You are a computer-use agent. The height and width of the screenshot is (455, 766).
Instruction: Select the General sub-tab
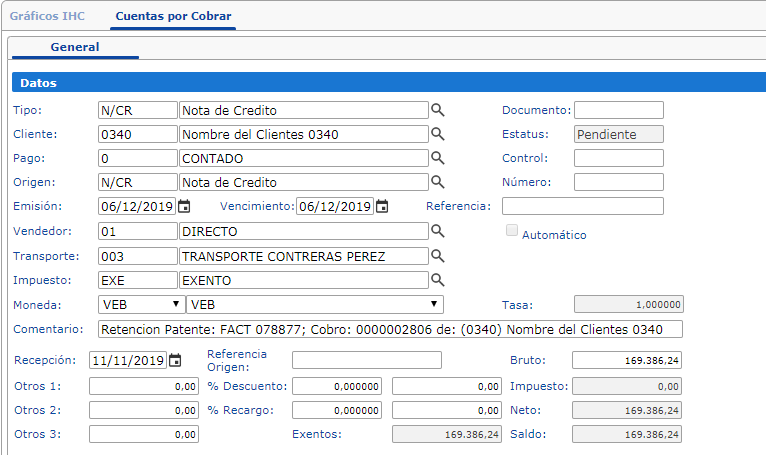tap(75, 47)
